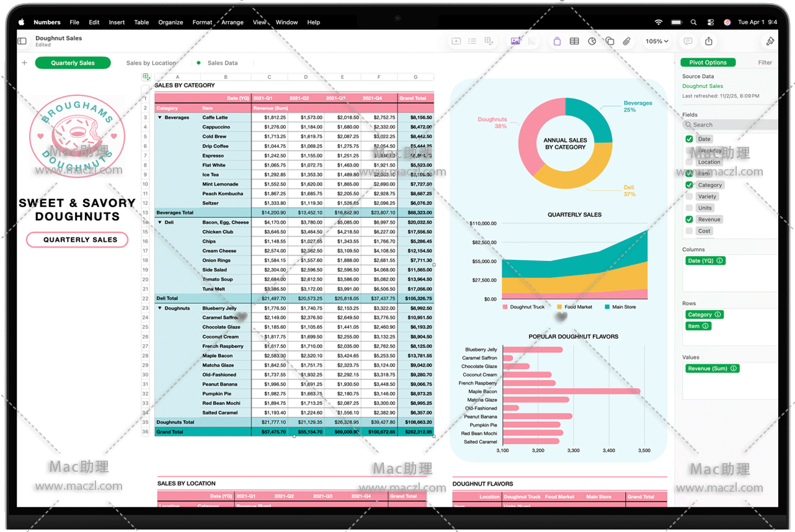Open the Format paintbrush inspector icon

point(770,42)
